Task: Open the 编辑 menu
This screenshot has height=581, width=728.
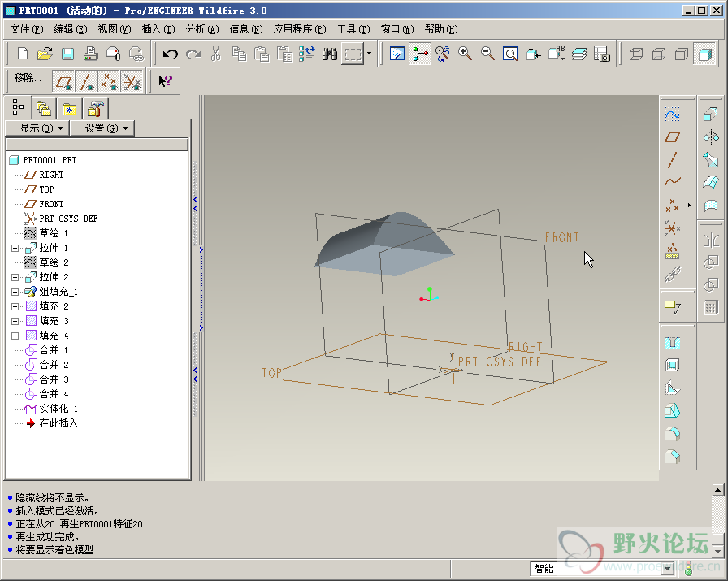Action: 70,29
